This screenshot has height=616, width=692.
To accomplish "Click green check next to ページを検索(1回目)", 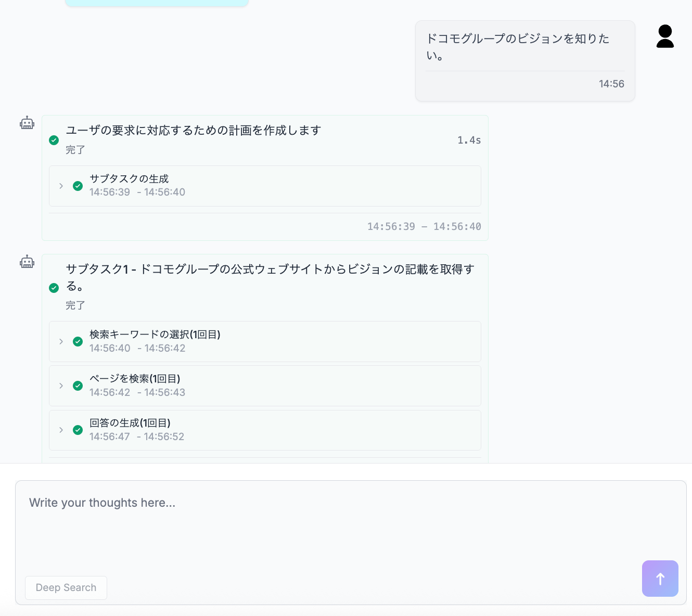I will [78, 386].
